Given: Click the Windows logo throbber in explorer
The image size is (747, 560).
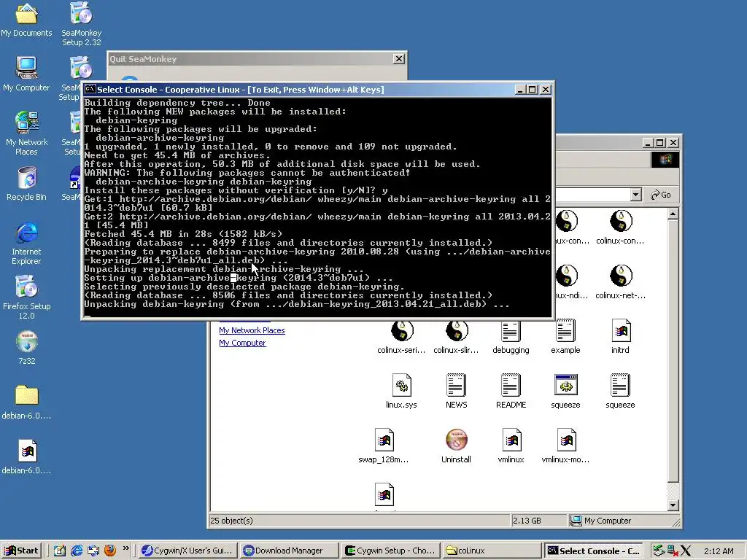Looking at the screenshot, I should (x=665, y=160).
